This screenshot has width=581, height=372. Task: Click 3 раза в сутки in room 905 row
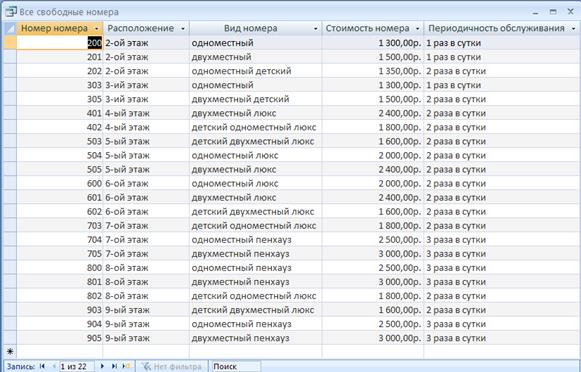502,338
